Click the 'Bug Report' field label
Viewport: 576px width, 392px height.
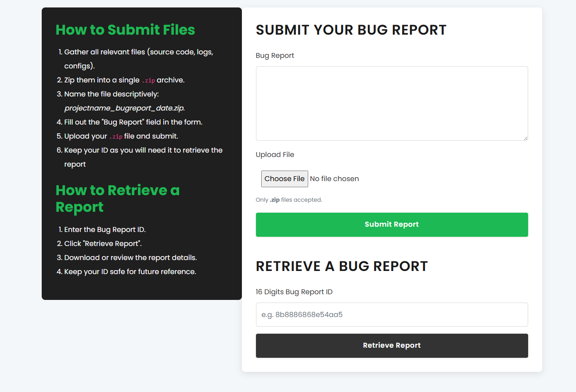click(x=275, y=55)
